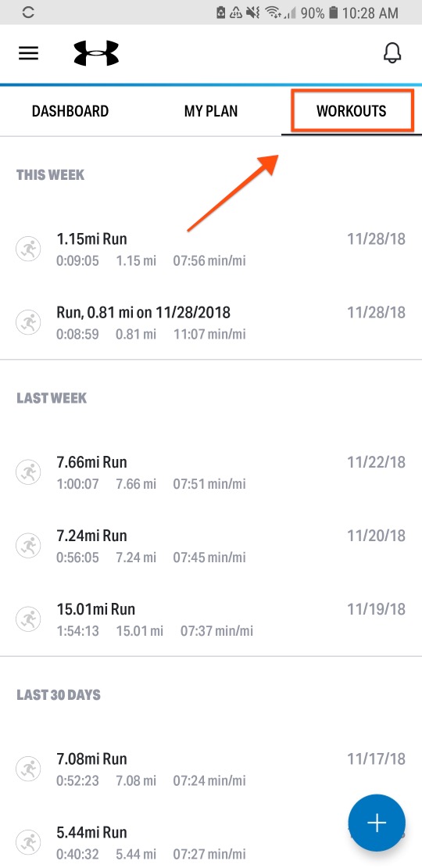Open the hamburger navigation menu

coord(29,53)
